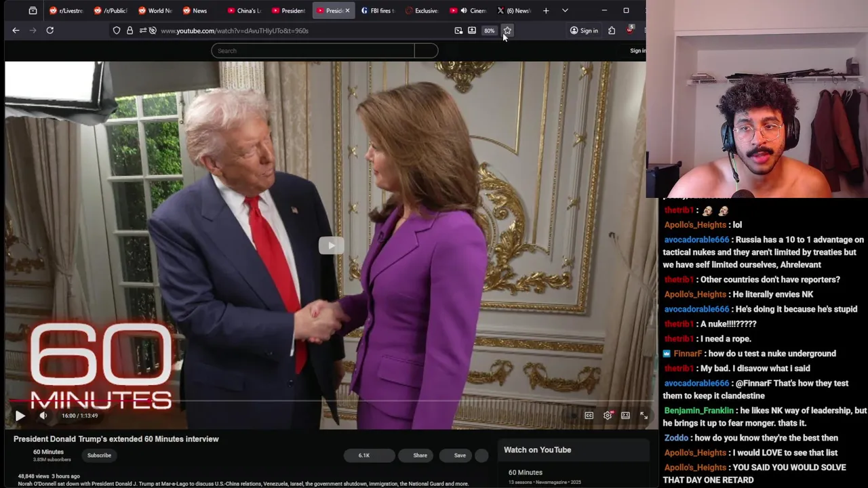This screenshot has height=488, width=868.
Task: Open video settings gear
Action: (608, 415)
